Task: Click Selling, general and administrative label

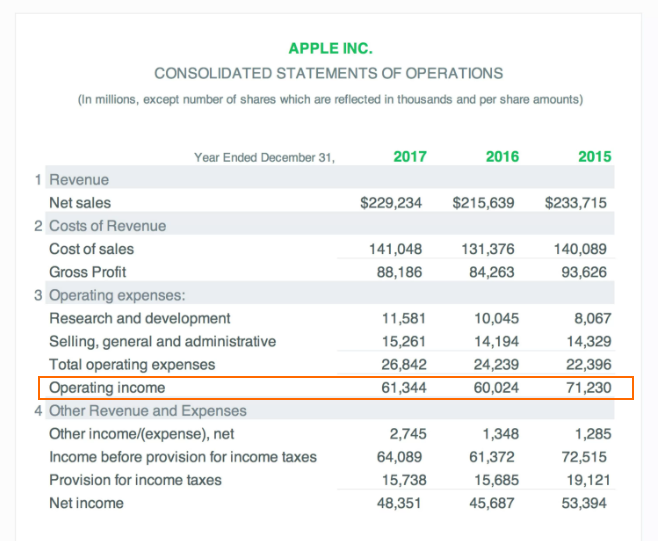Action: click(162, 341)
